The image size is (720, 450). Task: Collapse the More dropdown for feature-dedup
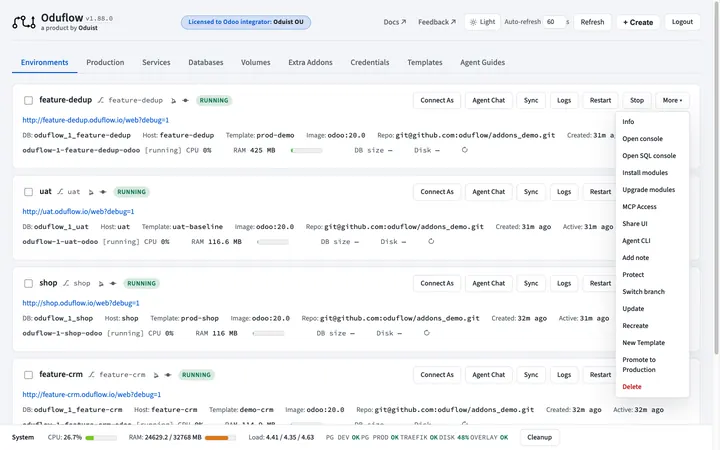point(672,100)
